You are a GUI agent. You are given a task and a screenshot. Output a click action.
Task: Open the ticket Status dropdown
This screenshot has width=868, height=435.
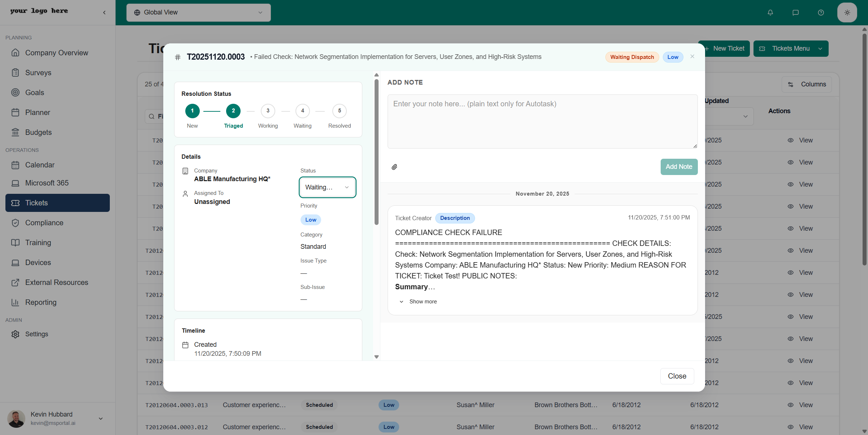point(327,187)
